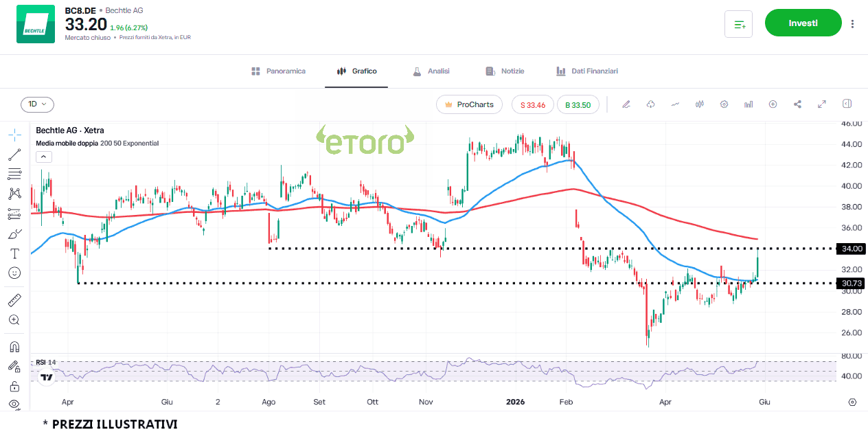Select the ruler measure tool
Viewport: 868px width, 432px height.
[x=14, y=300]
